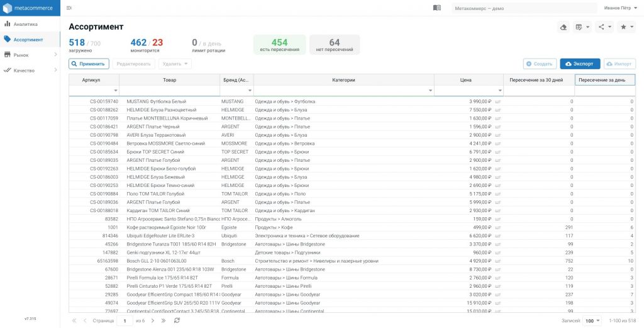Open the Записей page size dropdown

click(x=592, y=320)
